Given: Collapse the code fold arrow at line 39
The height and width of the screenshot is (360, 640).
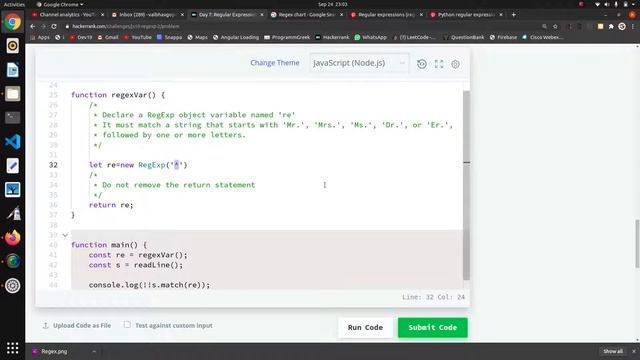Looking at the screenshot, I should (65, 235).
